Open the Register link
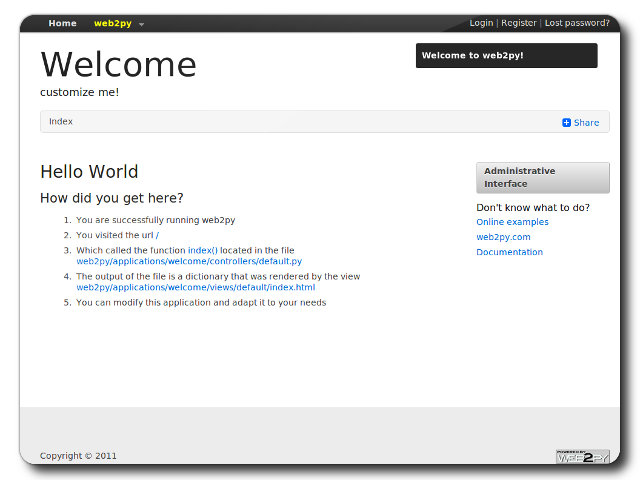 click(518, 23)
